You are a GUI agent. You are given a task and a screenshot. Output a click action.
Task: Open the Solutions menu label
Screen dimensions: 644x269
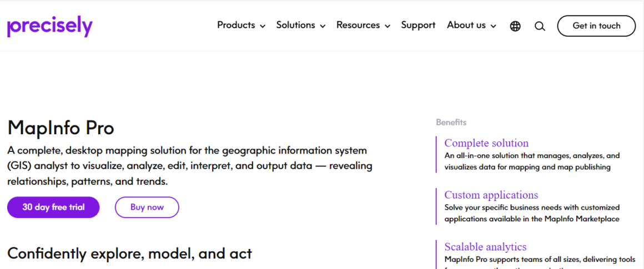coord(295,25)
